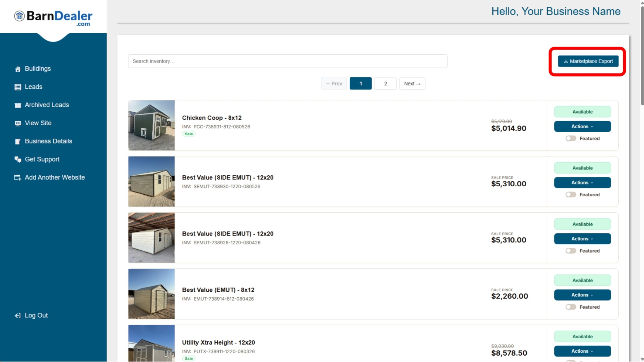Click the Archived Leads box icon
Viewport: 644px width, 362px height.
coord(18,105)
